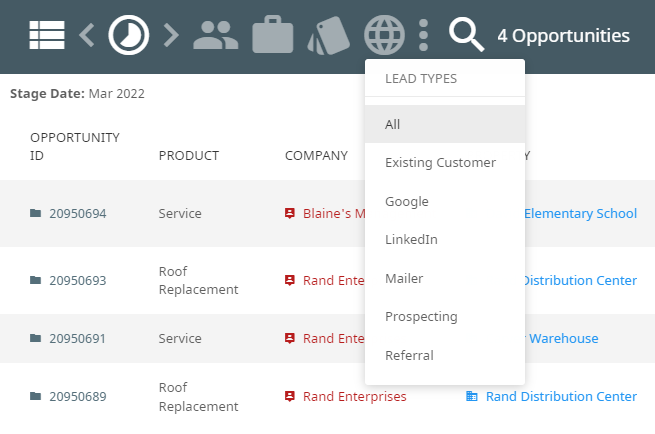Image resolution: width=655 pixels, height=434 pixels.
Task: Open opportunity 20950689
Action: [78, 396]
